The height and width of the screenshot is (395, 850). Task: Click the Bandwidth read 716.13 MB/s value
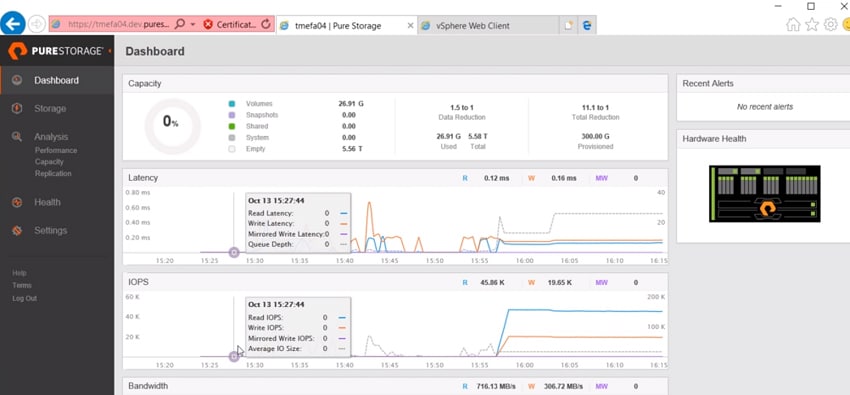point(496,386)
